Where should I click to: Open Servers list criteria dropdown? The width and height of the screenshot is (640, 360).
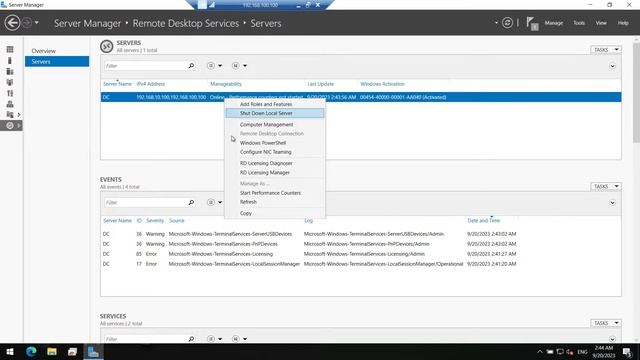coord(214,66)
